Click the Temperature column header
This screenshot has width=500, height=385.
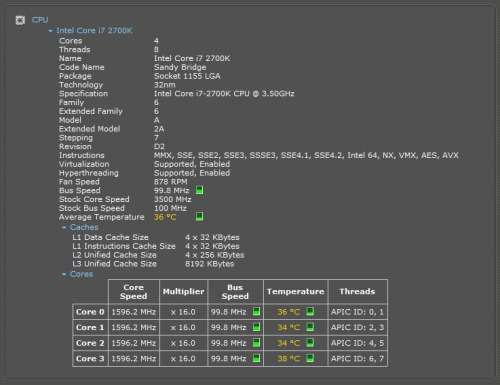tap(296, 292)
